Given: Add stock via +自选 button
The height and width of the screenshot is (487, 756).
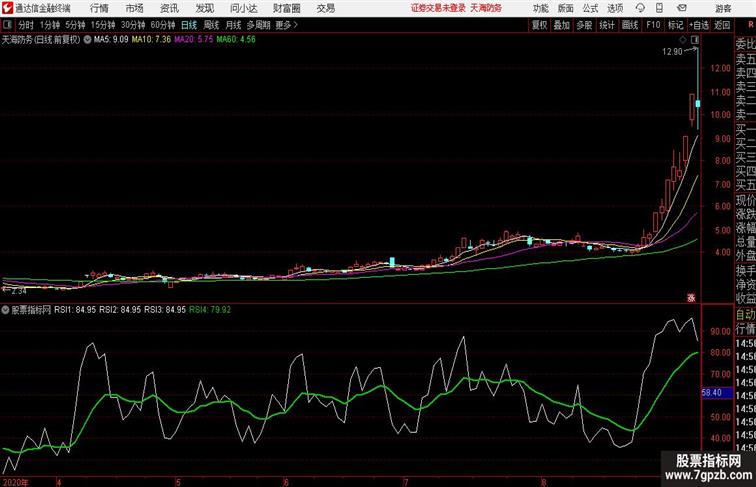Looking at the screenshot, I should coord(699,25).
